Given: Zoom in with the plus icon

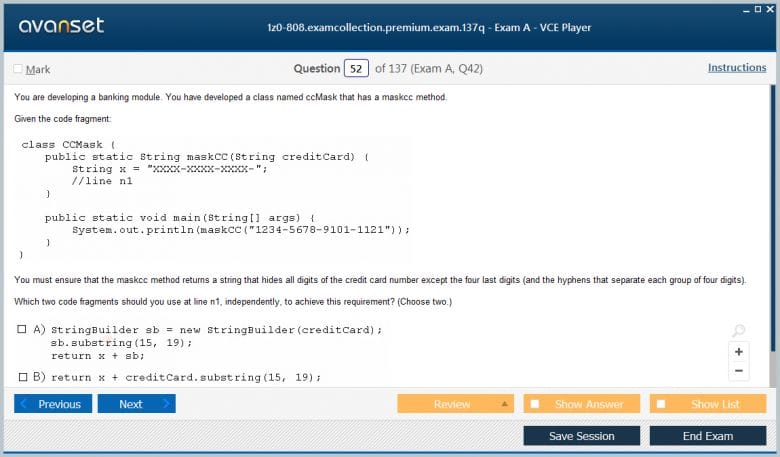Looking at the screenshot, I should click(x=739, y=352).
